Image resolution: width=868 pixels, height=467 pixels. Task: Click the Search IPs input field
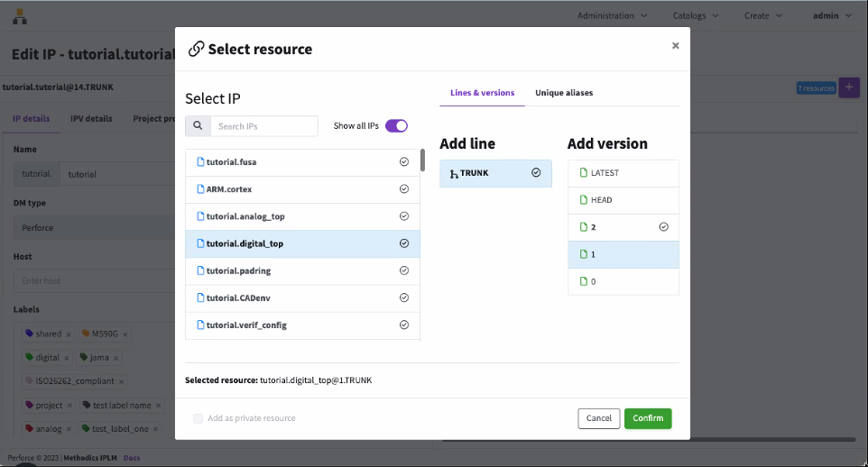tap(264, 126)
